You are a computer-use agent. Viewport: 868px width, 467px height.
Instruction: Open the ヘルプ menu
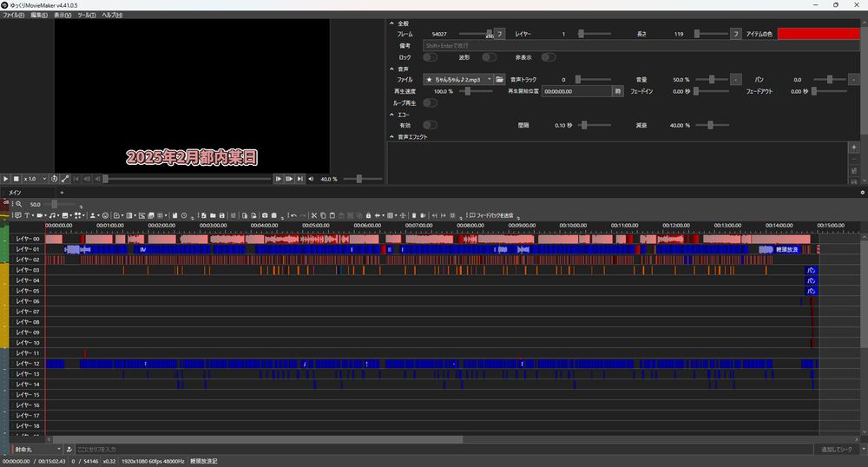point(112,15)
